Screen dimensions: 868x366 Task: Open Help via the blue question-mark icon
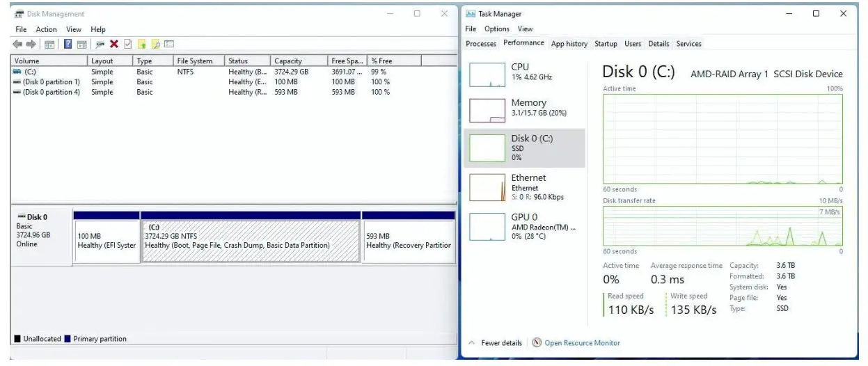pos(68,44)
